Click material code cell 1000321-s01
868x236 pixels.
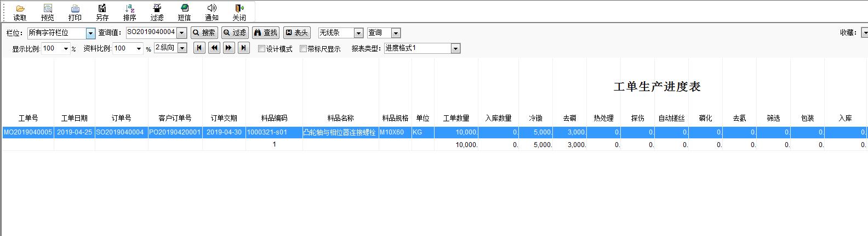pos(274,132)
